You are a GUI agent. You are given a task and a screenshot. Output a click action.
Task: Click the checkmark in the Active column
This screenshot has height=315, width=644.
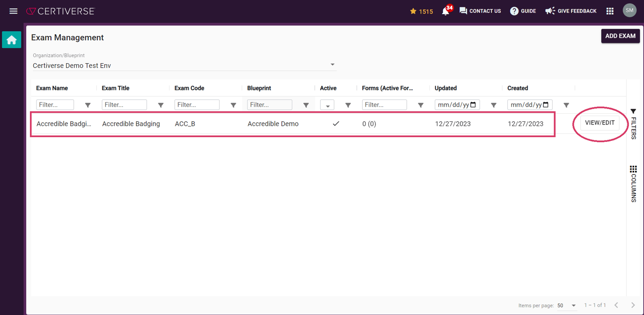click(x=336, y=124)
